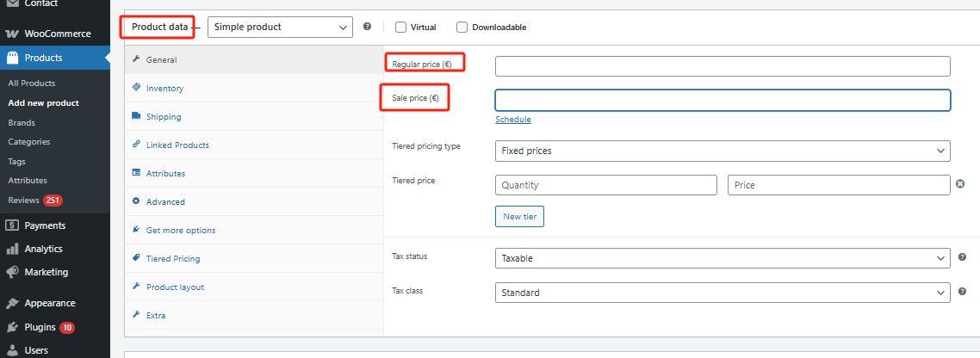
Task: Open the Marketing menu label
Action: 47,273
